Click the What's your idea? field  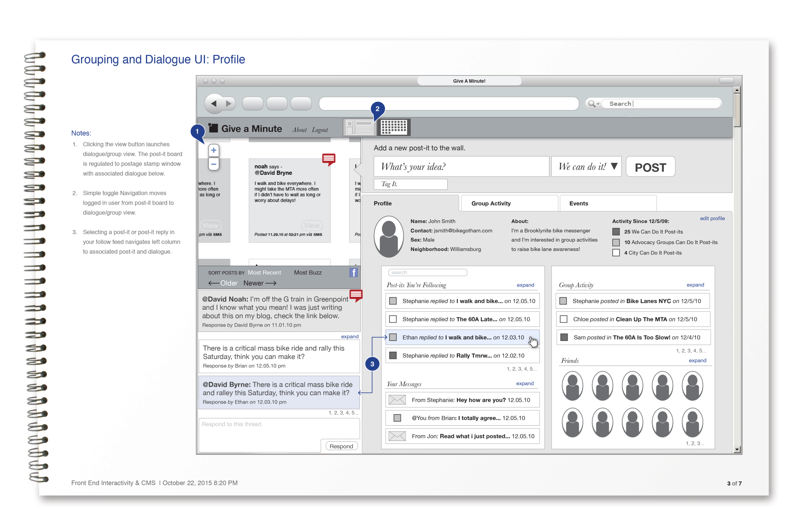pos(461,166)
